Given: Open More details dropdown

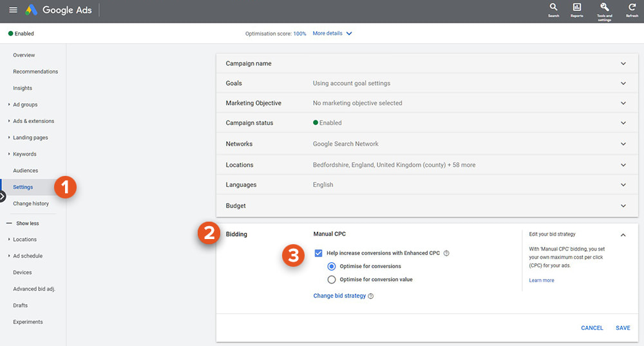Looking at the screenshot, I should click(332, 34).
